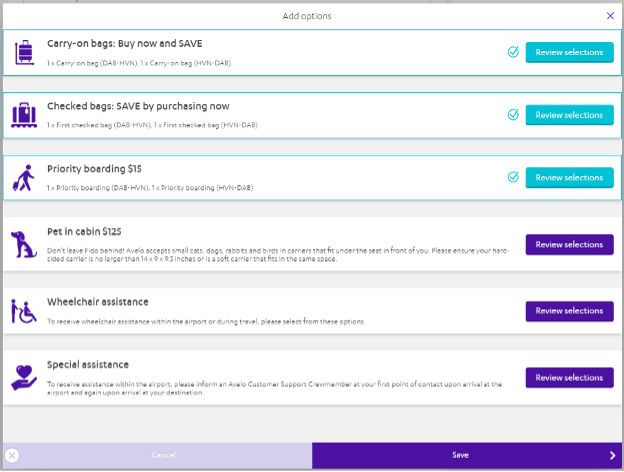Review selections for Priority boarding
This screenshot has width=624, height=472.
coord(569,177)
